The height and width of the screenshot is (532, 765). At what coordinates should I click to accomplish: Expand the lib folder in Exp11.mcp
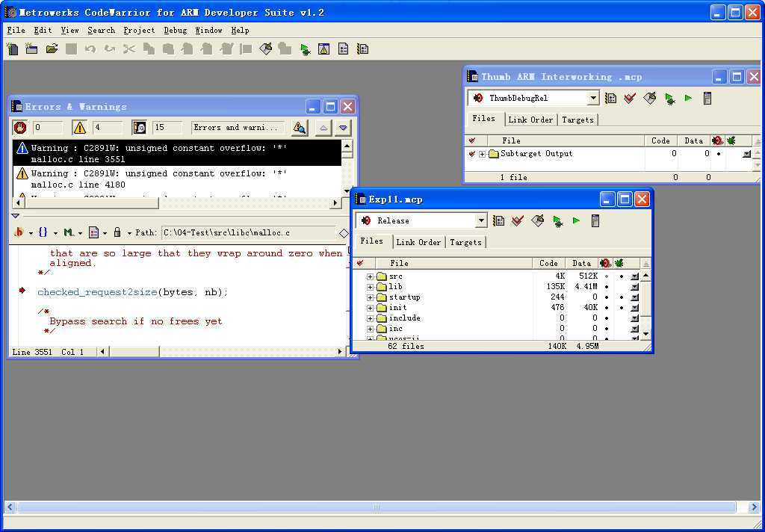371,287
